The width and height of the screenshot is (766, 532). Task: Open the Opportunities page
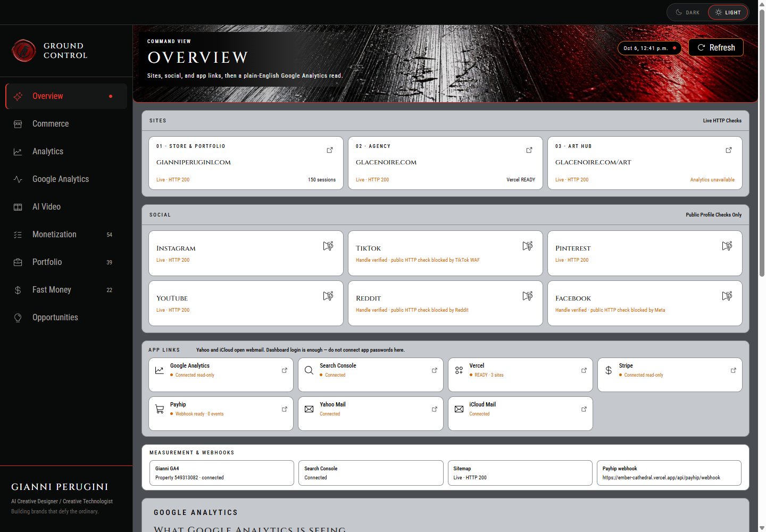(x=66, y=318)
